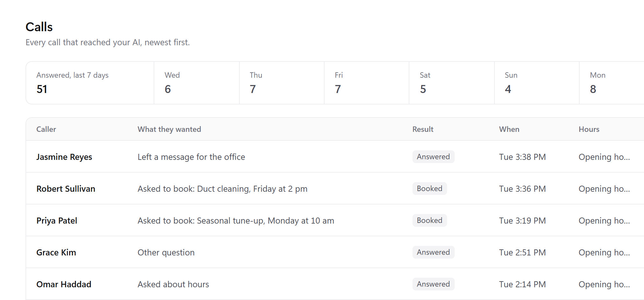The width and height of the screenshot is (644, 300).
Task: Click 'Seasonal tune-up, Monday at 10 am' request
Action: [266, 221]
